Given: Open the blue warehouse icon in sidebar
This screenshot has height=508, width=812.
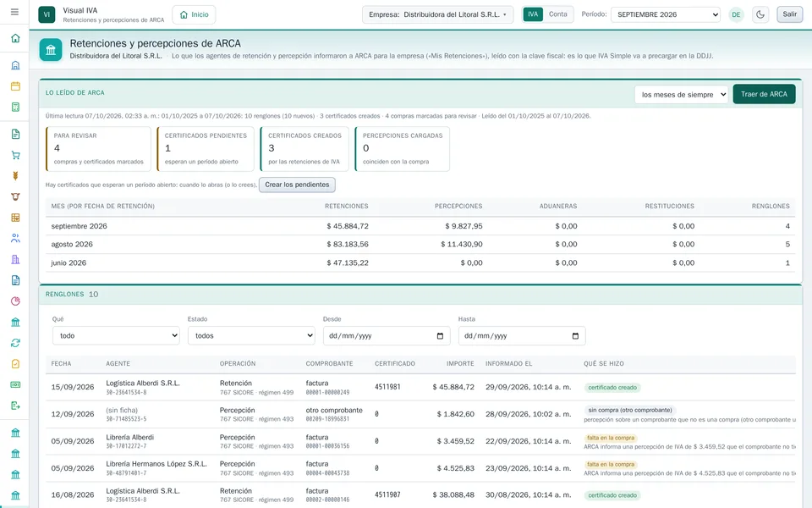Looking at the screenshot, I should coord(15,65).
